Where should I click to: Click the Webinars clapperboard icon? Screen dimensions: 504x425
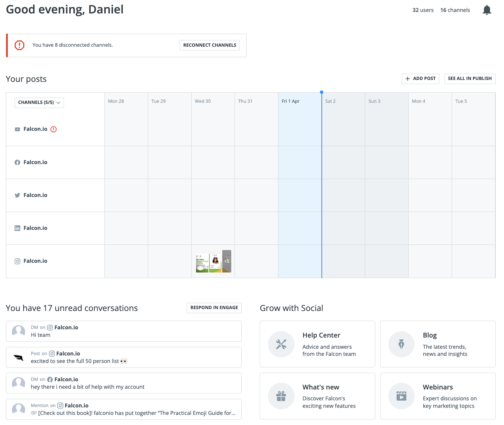pyautogui.click(x=401, y=396)
